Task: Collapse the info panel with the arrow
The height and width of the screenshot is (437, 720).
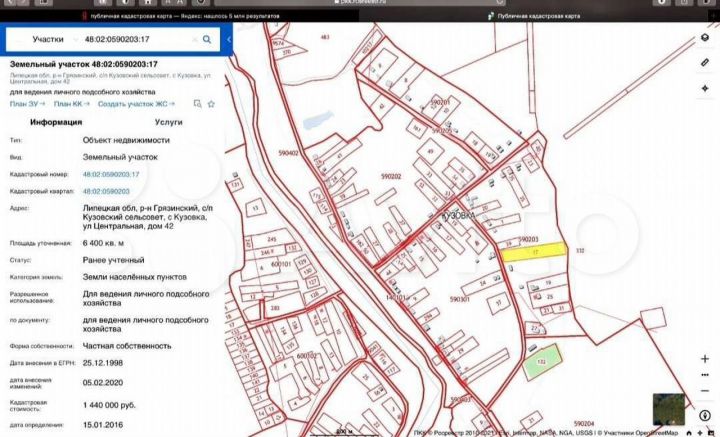Action: tap(229, 39)
